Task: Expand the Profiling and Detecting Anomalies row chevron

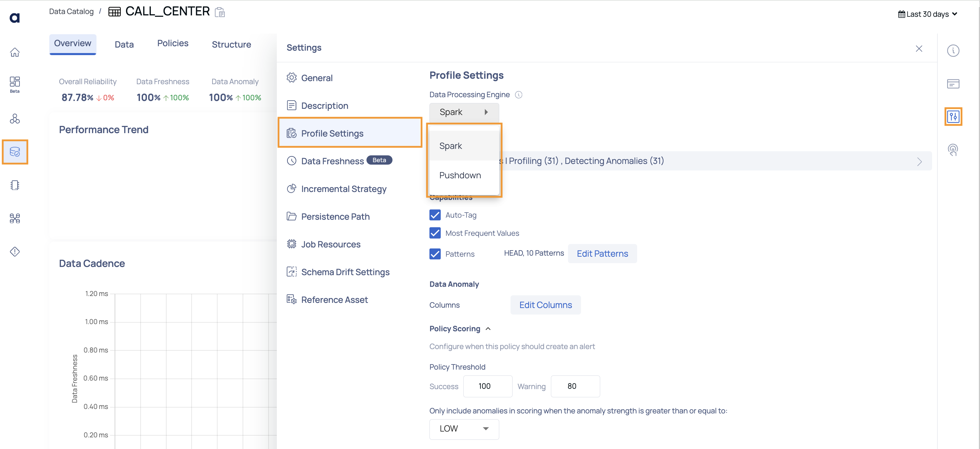Action: coord(919,161)
